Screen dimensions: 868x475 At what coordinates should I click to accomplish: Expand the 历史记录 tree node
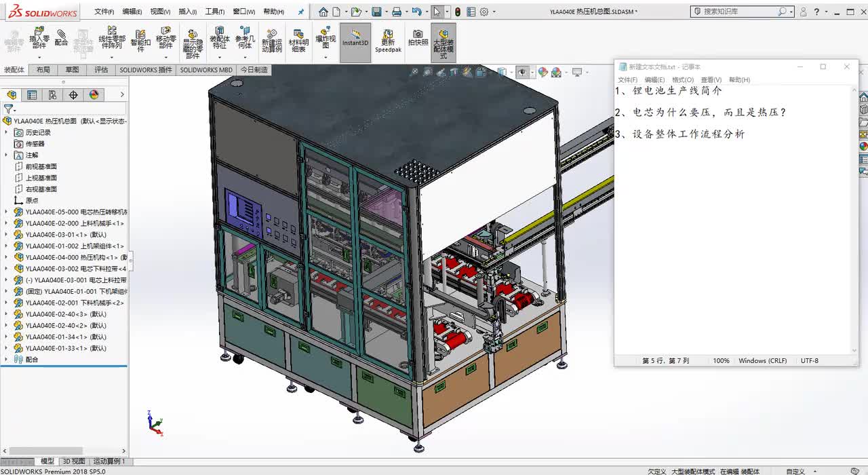click(x=6, y=132)
